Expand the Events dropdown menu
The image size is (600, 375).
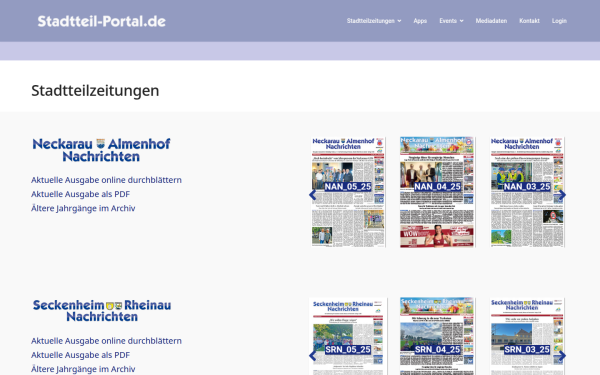pyautogui.click(x=451, y=21)
